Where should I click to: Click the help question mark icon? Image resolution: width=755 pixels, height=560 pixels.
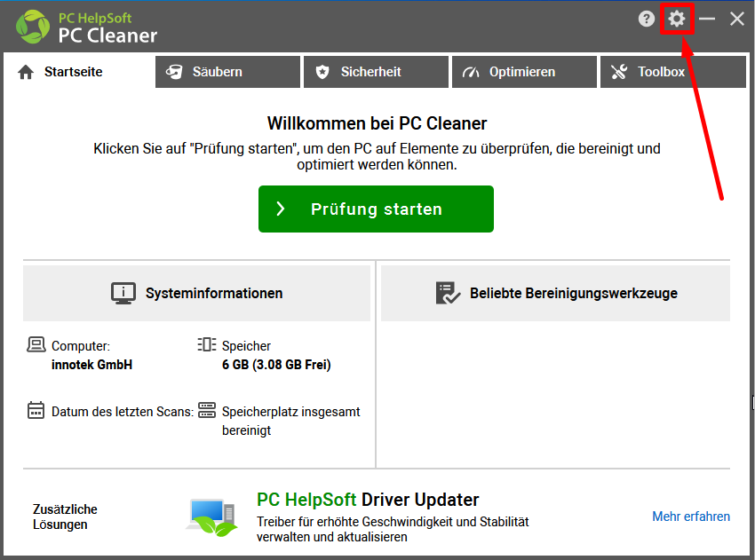(647, 19)
